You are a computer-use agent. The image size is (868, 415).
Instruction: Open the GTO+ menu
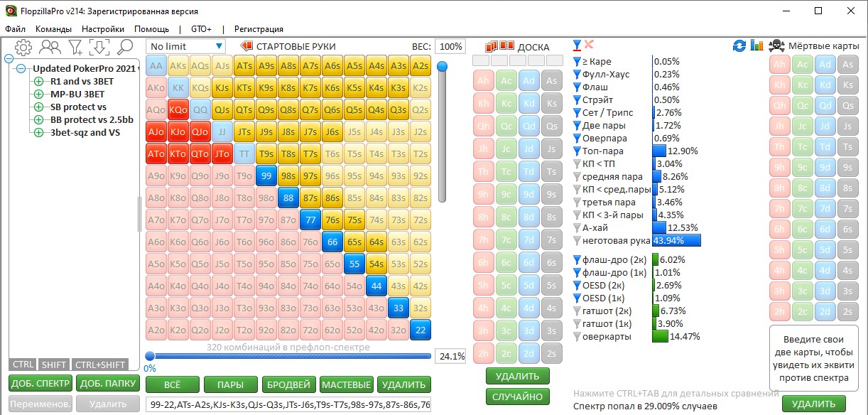tap(201, 29)
